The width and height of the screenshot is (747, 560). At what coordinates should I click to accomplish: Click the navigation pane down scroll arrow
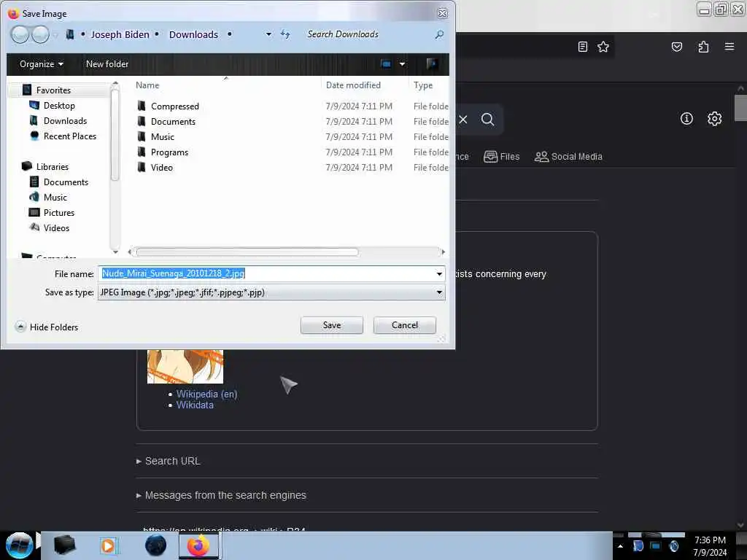(x=115, y=252)
